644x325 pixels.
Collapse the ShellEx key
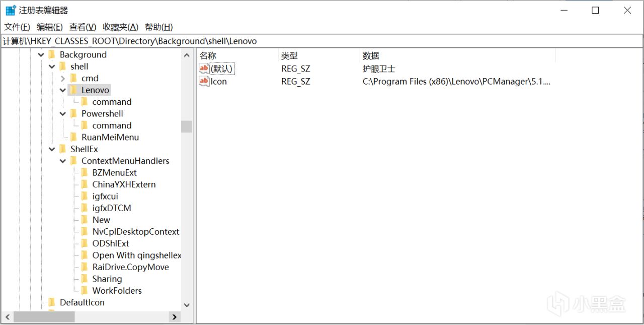(52, 149)
